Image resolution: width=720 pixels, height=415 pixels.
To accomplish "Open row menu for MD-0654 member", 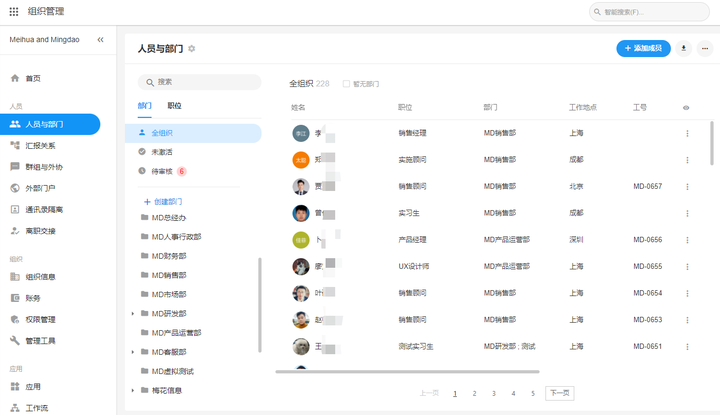I will [x=687, y=293].
